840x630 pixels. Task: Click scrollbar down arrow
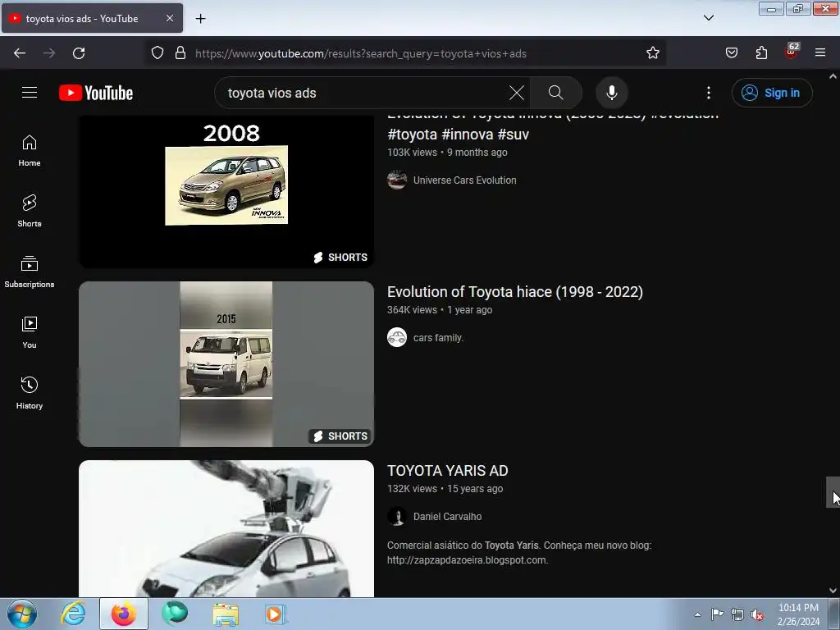point(833,591)
